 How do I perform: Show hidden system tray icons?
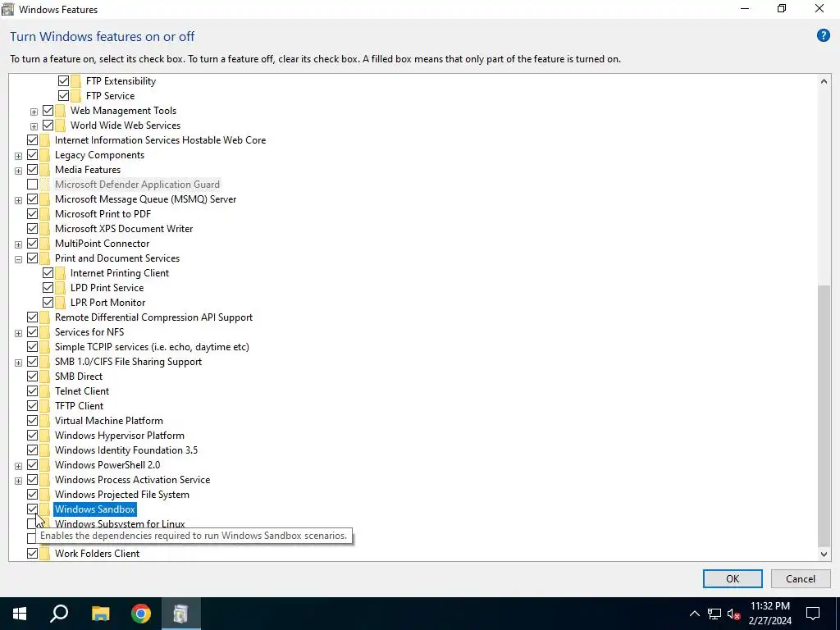[694, 614]
